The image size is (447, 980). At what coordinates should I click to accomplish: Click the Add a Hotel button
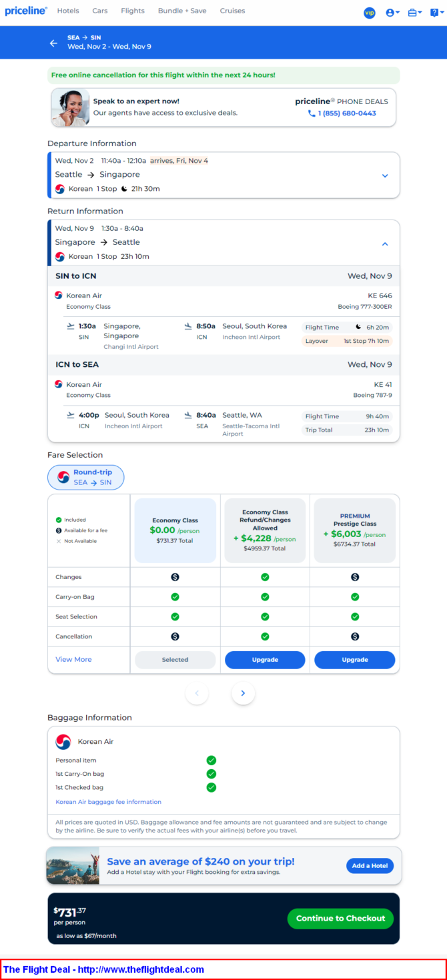click(370, 866)
